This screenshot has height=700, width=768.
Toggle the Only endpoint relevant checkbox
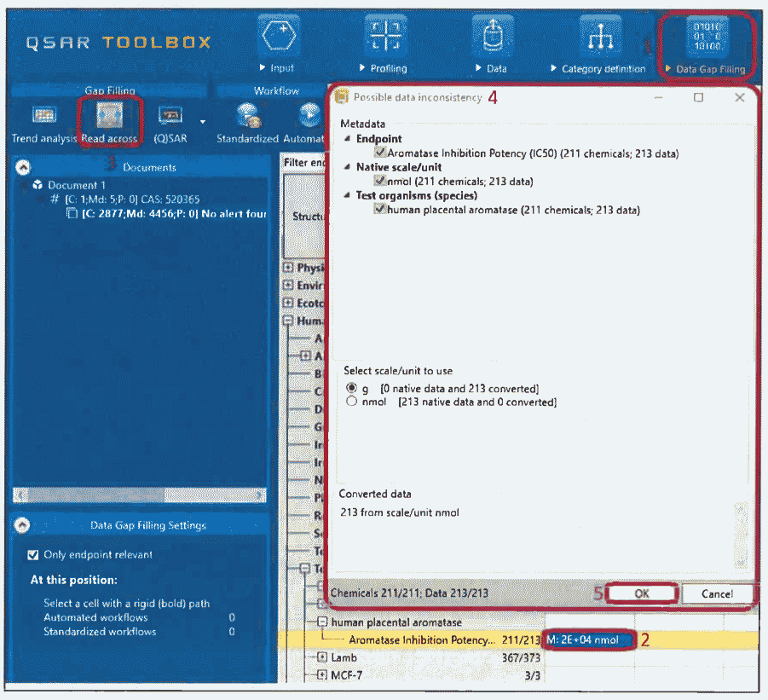(33, 555)
